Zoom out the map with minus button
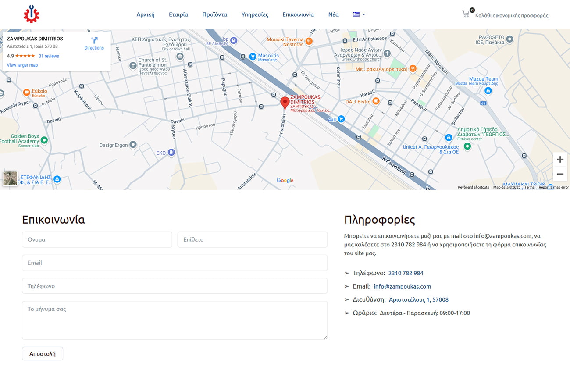 pos(560,174)
